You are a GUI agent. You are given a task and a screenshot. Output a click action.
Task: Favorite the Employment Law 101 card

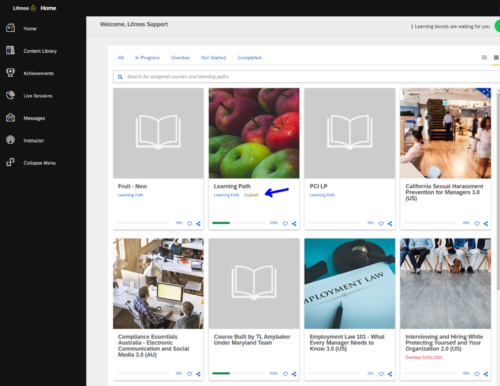(x=381, y=374)
